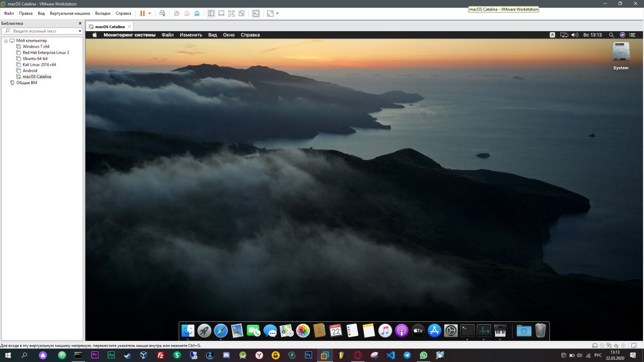Select Red Hat Enterprise Linux 3
The width and height of the screenshot is (644, 362).
pos(45,52)
